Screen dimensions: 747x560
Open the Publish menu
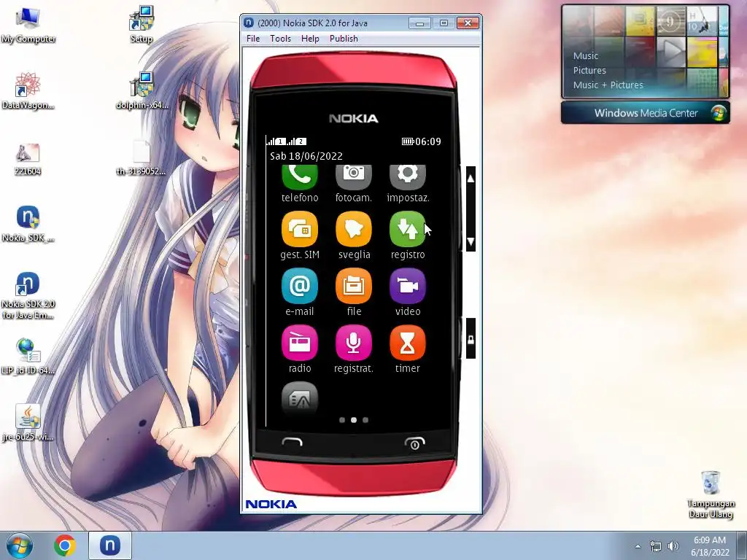(x=344, y=39)
